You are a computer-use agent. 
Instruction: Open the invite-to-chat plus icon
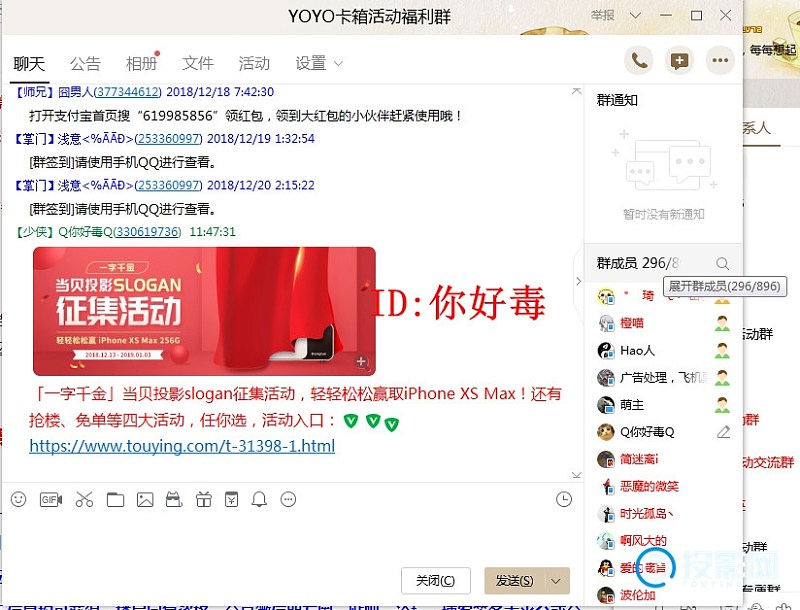(679, 61)
